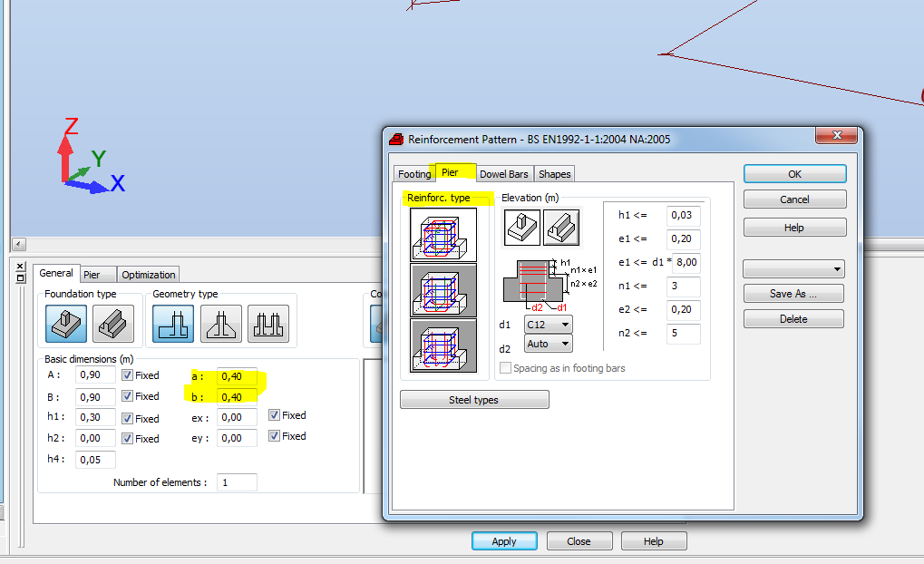
Task: Uncheck Fixed next to dimension A
Action: pos(128,374)
